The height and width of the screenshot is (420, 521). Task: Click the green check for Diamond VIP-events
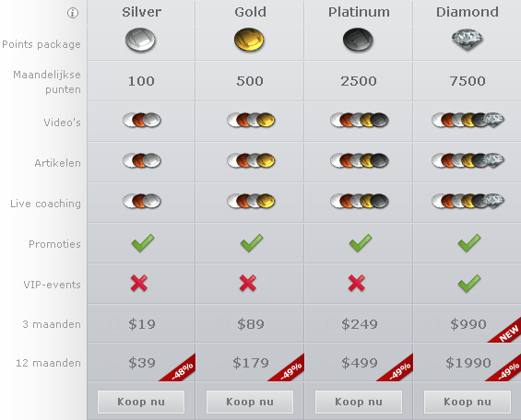click(x=469, y=284)
